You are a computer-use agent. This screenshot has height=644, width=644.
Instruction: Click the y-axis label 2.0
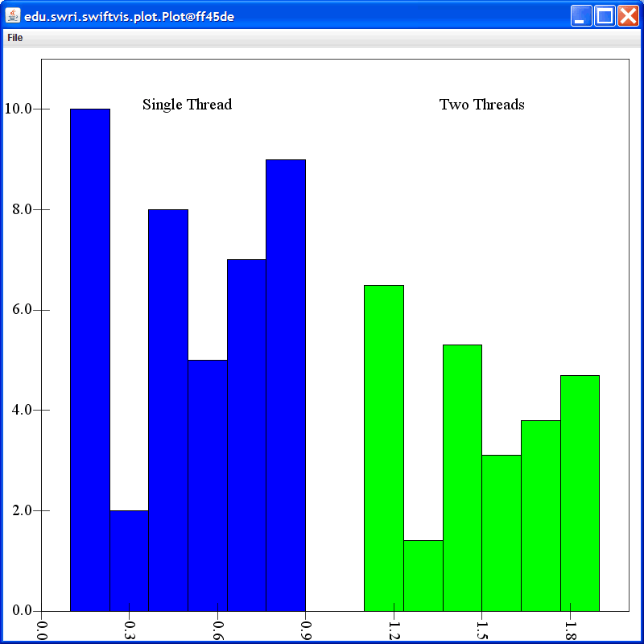[x=23, y=510]
